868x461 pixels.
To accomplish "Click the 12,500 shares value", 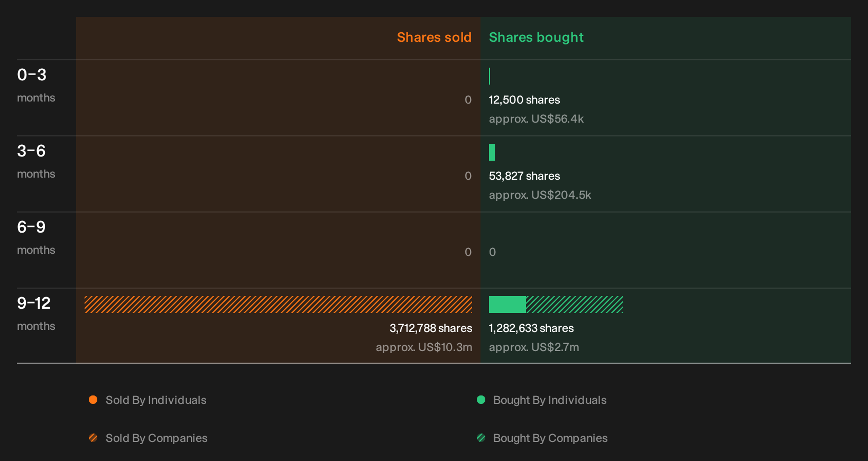I will (x=524, y=100).
